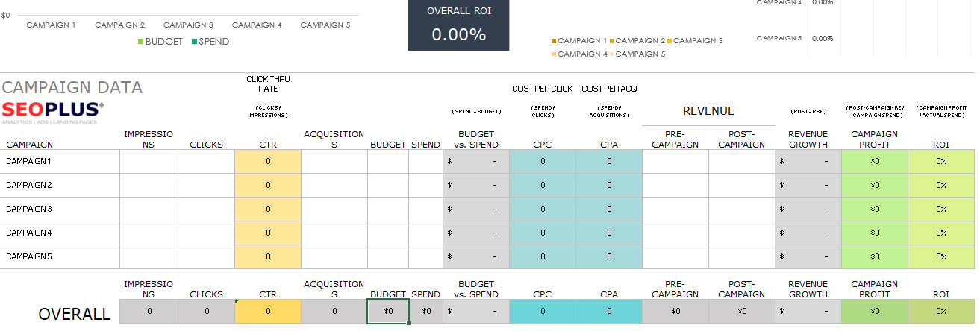
Task: Click the SEOPLUS logo image
Action: click(x=52, y=112)
